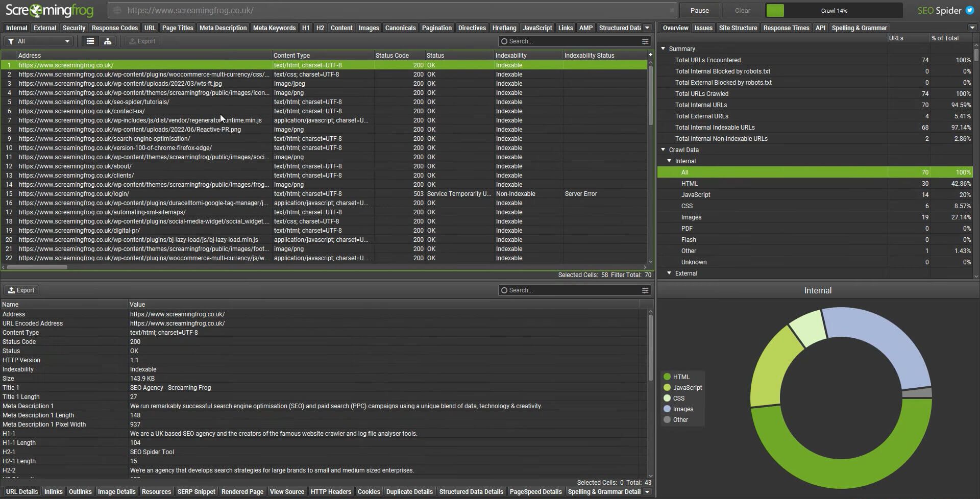Pause the crawl

(x=699, y=10)
